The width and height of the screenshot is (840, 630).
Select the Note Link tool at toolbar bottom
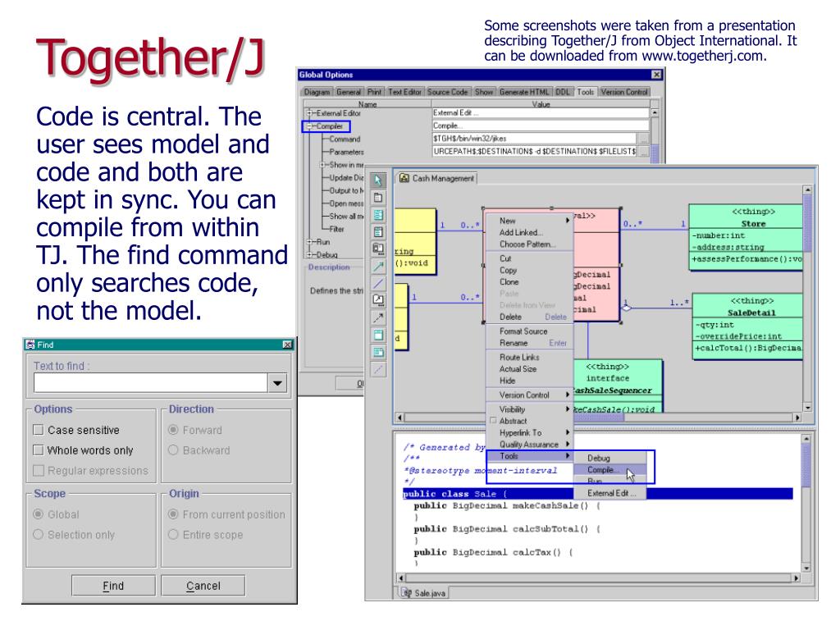pyautogui.click(x=378, y=369)
